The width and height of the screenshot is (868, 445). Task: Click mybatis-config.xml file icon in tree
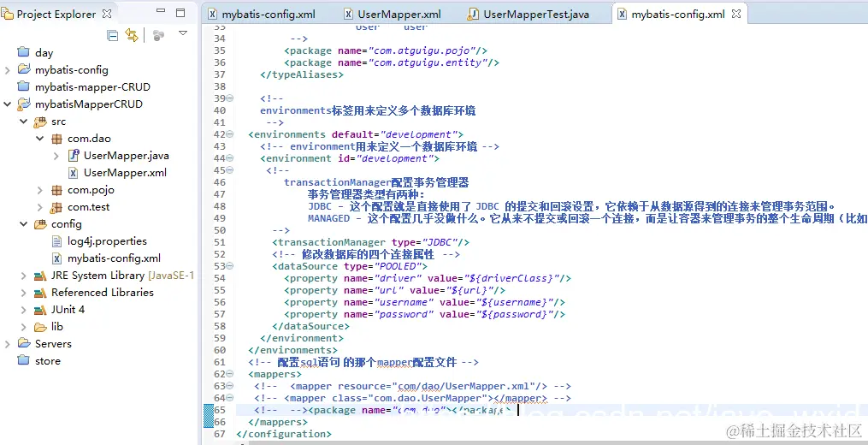point(56,258)
